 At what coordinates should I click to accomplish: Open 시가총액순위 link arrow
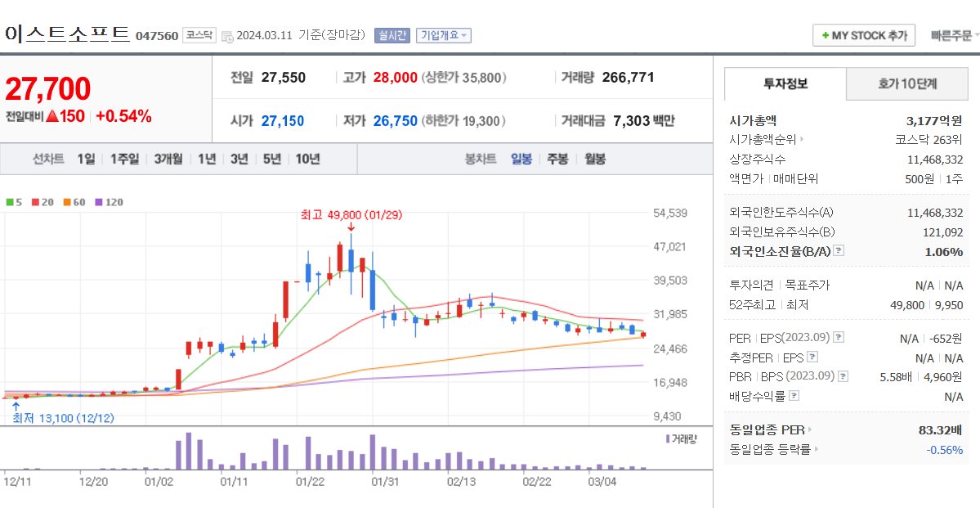801,140
